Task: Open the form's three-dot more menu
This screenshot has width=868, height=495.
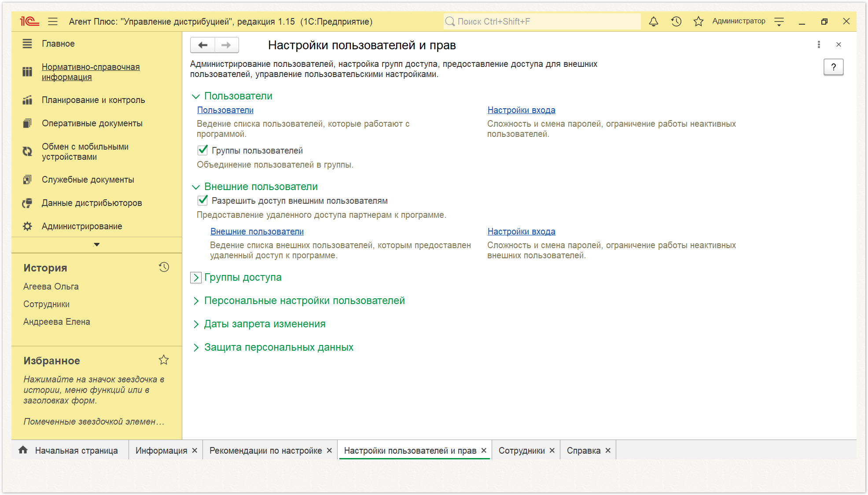Action: [x=819, y=44]
